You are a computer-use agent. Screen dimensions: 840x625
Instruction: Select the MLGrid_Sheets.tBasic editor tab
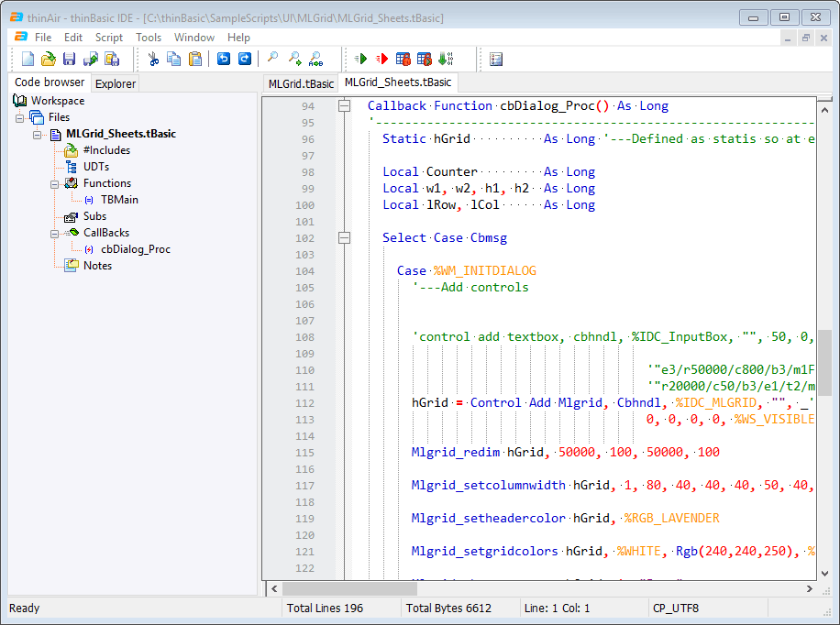tap(397, 82)
